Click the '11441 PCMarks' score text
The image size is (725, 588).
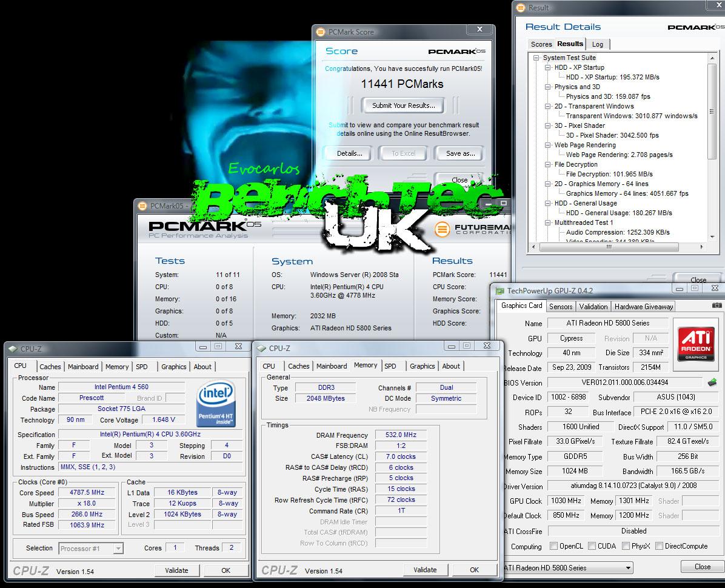(402, 84)
